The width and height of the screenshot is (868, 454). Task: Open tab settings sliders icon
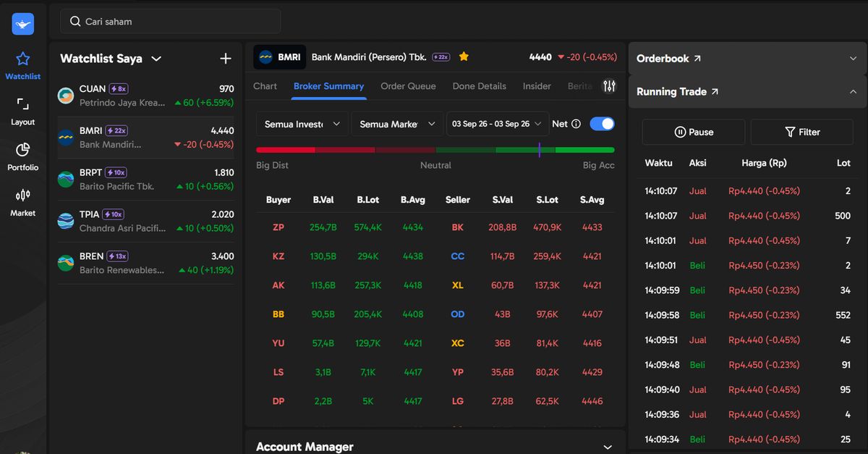(610, 86)
